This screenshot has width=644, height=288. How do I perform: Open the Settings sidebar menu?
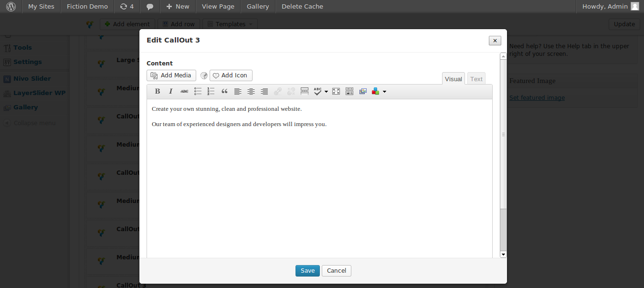27,62
